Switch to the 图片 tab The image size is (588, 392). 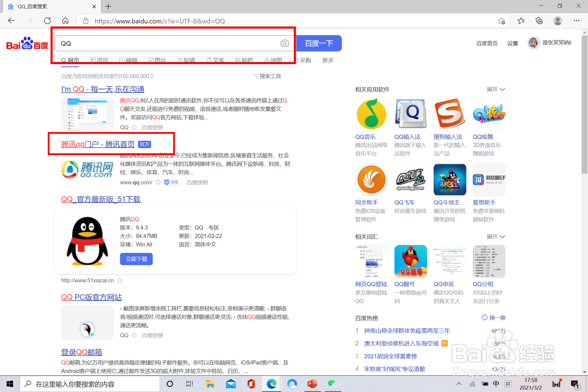[157, 60]
